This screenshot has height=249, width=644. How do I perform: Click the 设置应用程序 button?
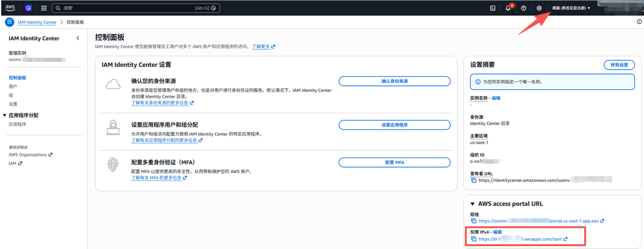[x=395, y=125]
